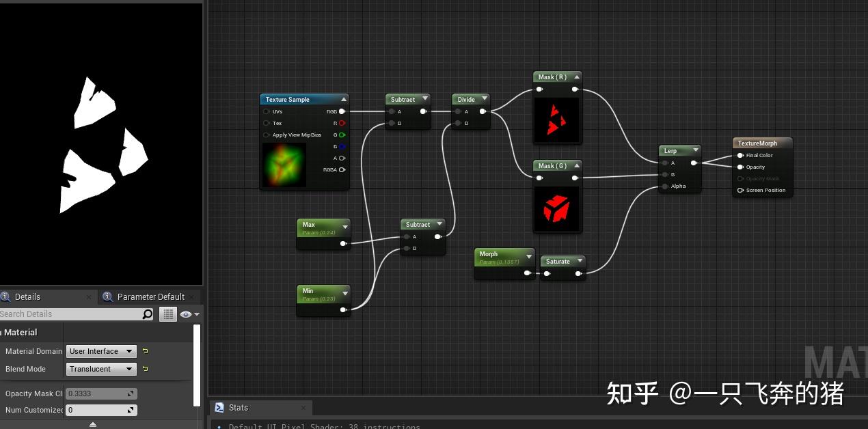Click the RGB output pin on Texture Sample node
The width and height of the screenshot is (868, 429).
coord(342,111)
